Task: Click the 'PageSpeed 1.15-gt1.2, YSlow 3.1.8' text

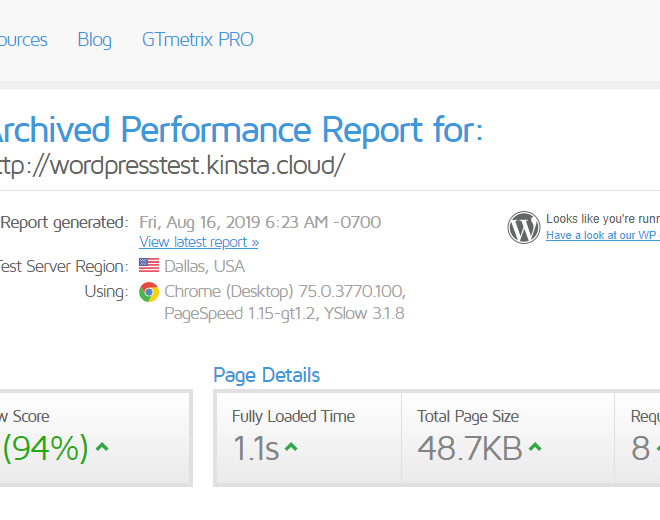Action: (284, 314)
